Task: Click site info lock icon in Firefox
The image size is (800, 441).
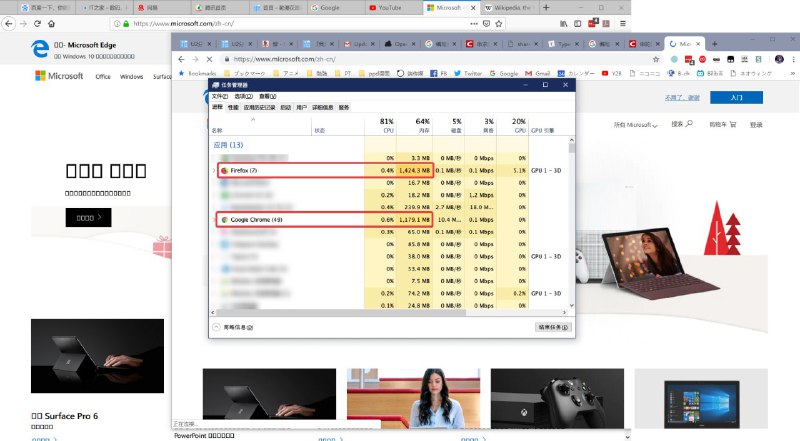Action: 126,23
